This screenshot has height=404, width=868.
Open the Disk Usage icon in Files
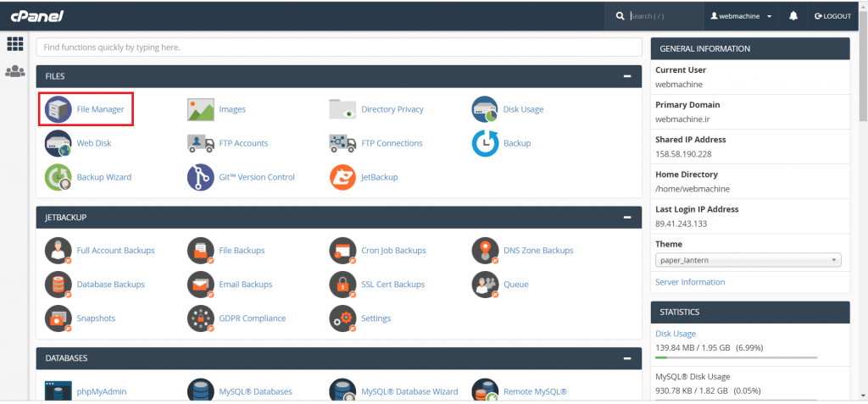click(485, 109)
